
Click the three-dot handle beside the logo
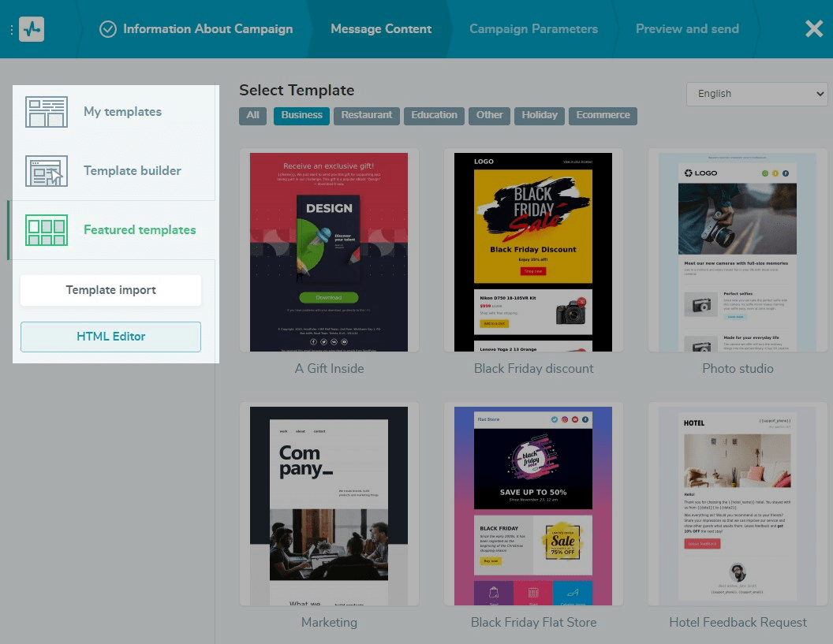(11, 30)
